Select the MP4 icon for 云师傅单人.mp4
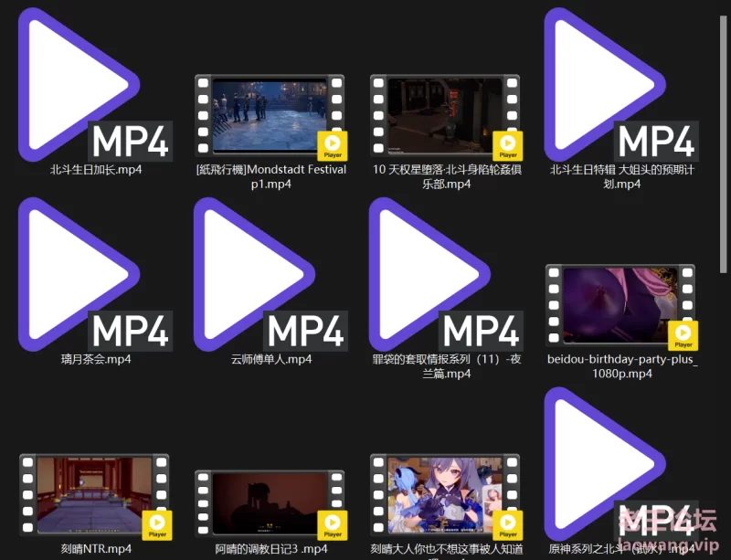Image resolution: width=731 pixels, height=560 pixels. point(270,274)
